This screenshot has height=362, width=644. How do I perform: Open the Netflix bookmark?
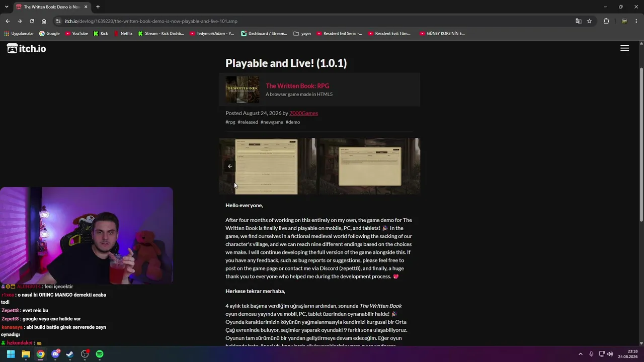(x=123, y=34)
